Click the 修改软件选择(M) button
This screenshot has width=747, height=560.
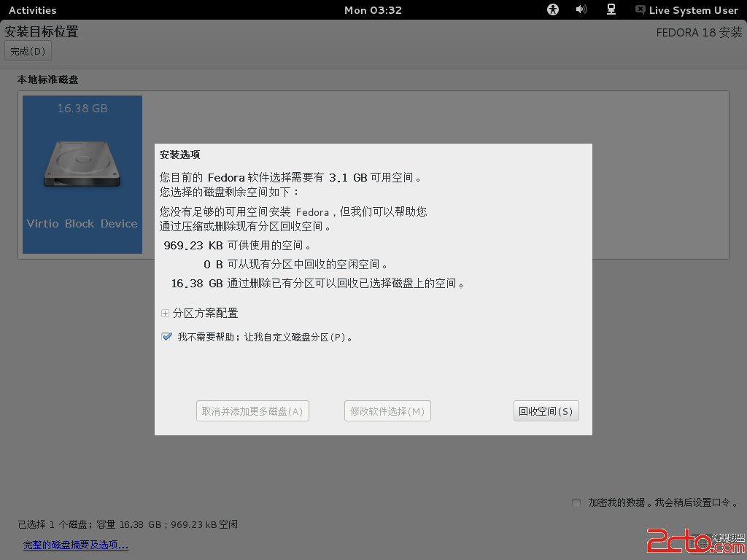point(387,411)
